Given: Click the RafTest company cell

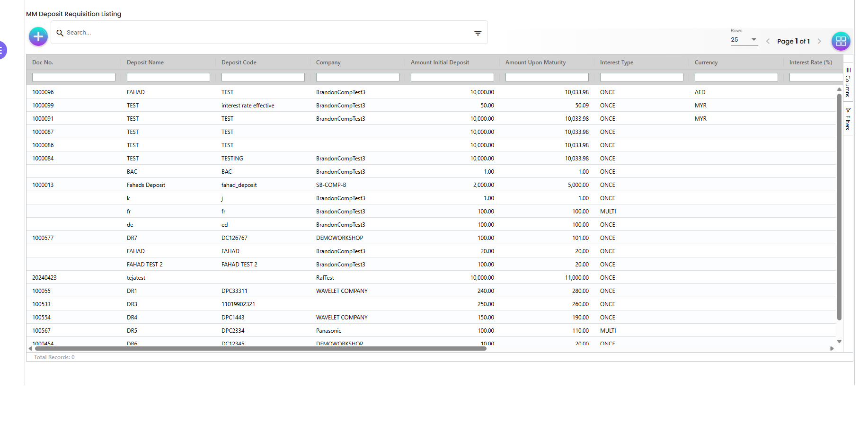Looking at the screenshot, I should click(x=325, y=278).
